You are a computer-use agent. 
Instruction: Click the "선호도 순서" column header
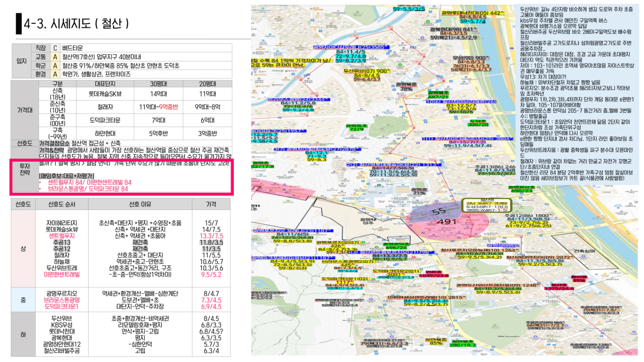click(x=62, y=204)
